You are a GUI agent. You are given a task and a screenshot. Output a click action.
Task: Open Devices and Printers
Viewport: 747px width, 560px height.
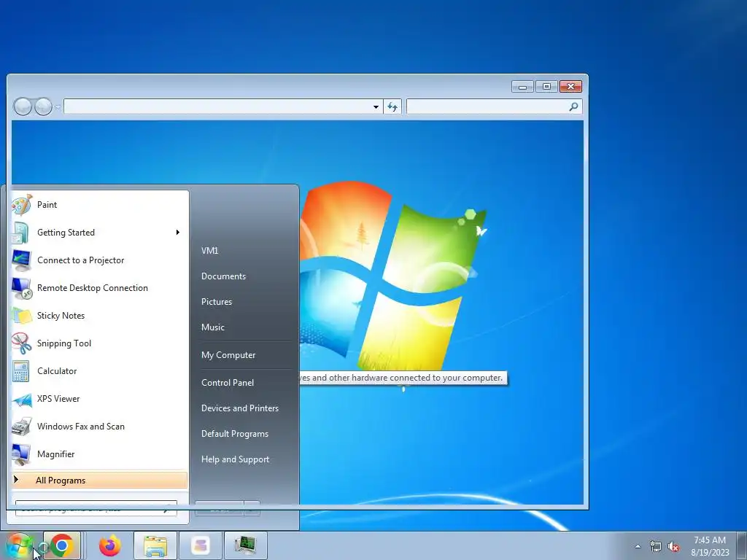(239, 408)
